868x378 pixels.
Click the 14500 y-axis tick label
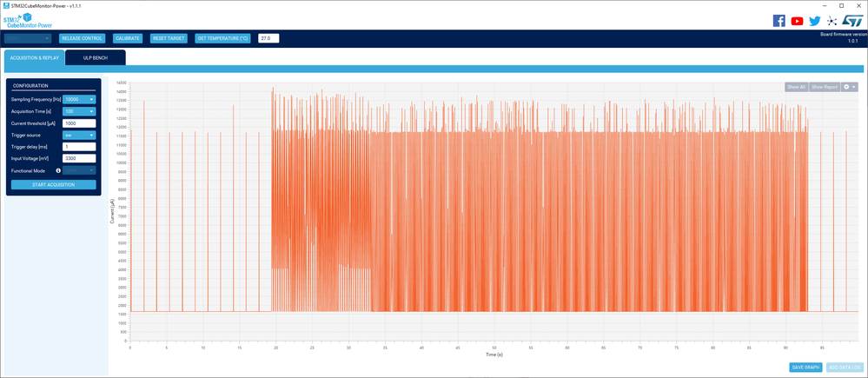[x=122, y=83]
